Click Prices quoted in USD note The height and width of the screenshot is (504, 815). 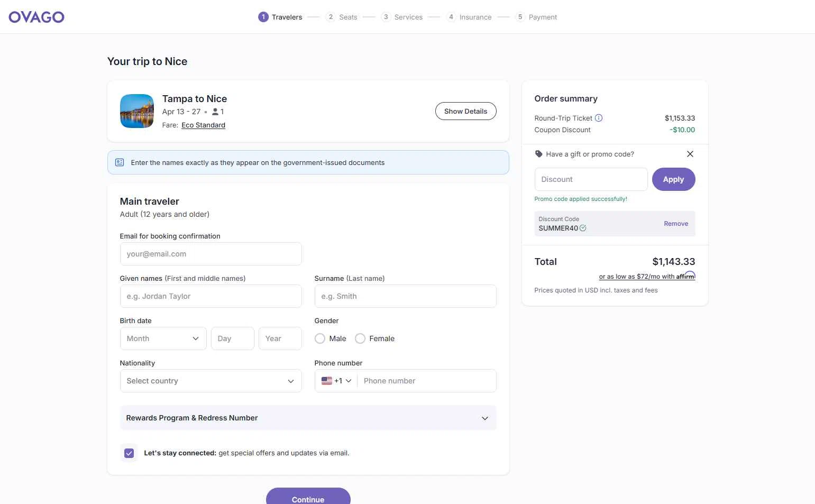(596, 290)
